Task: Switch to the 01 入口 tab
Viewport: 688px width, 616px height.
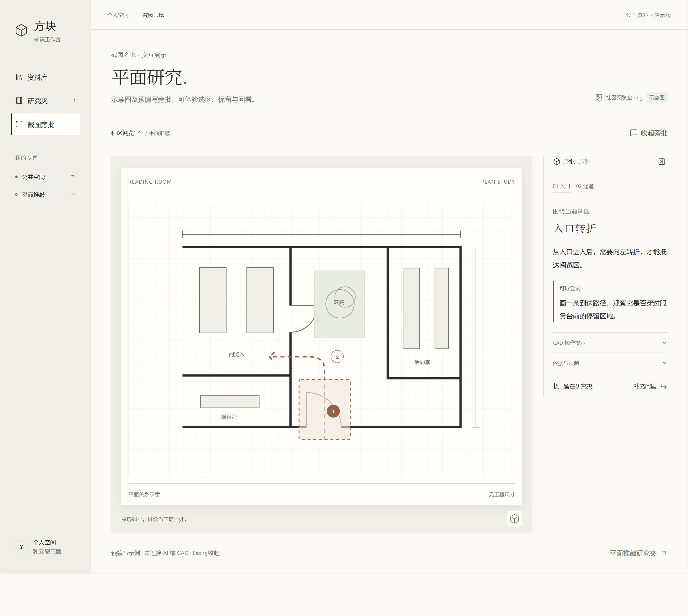Action: 561,186
